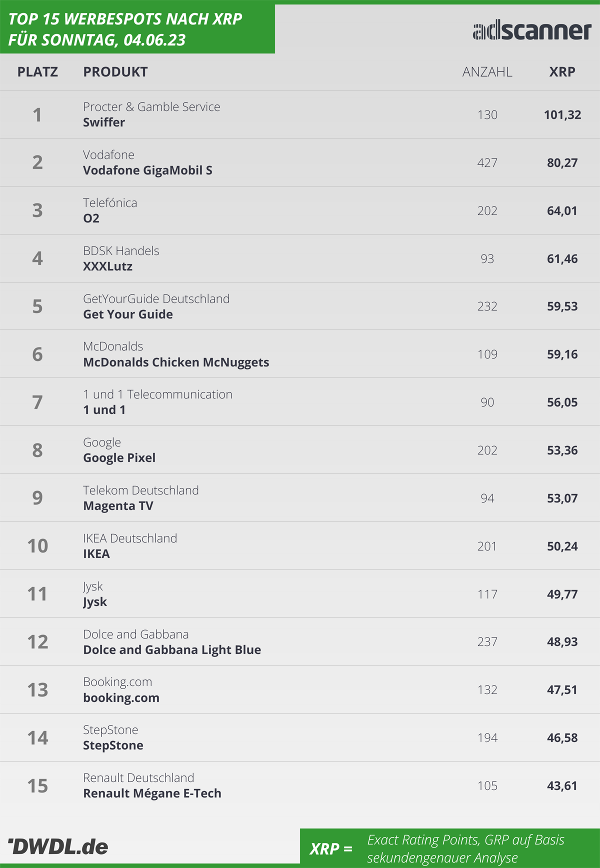Image resolution: width=600 pixels, height=868 pixels.
Task: Select the PRODUKT column header
Action: click(115, 72)
